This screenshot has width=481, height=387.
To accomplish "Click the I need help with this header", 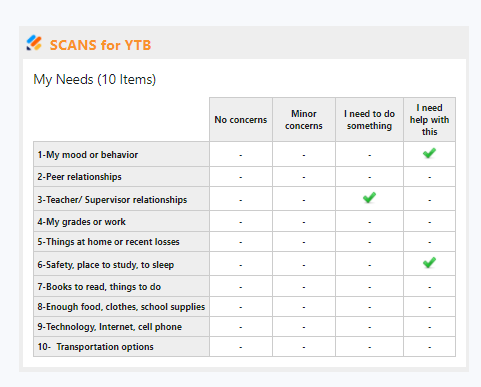I will (430, 120).
